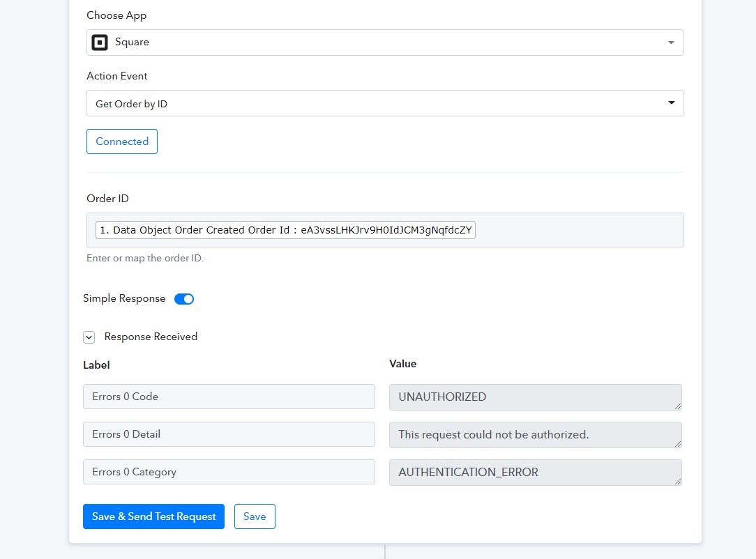Viewport: 756px width, 559px height.
Task: Click the resize handle of the 'could not be authorized' textarea
Action: click(678, 444)
